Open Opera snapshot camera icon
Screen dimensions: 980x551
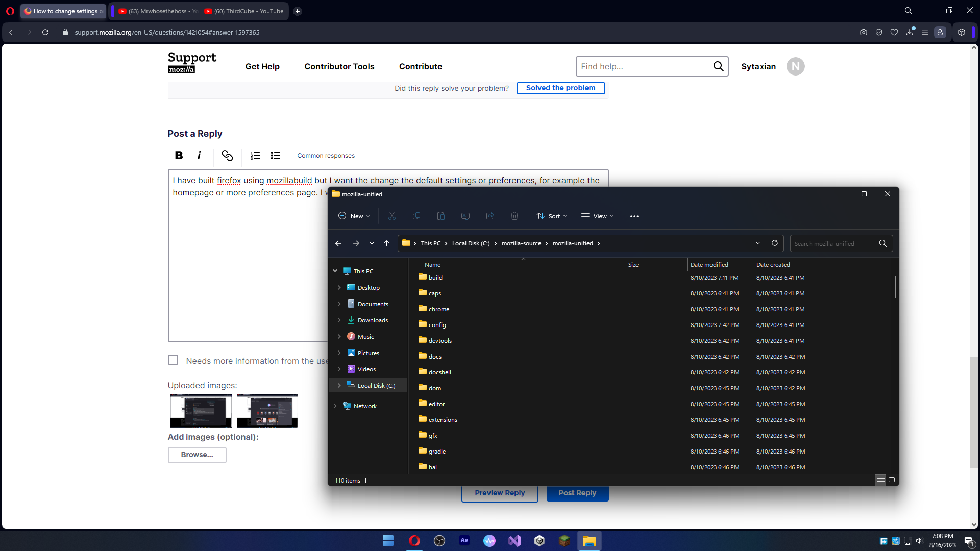click(x=864, y=32)
